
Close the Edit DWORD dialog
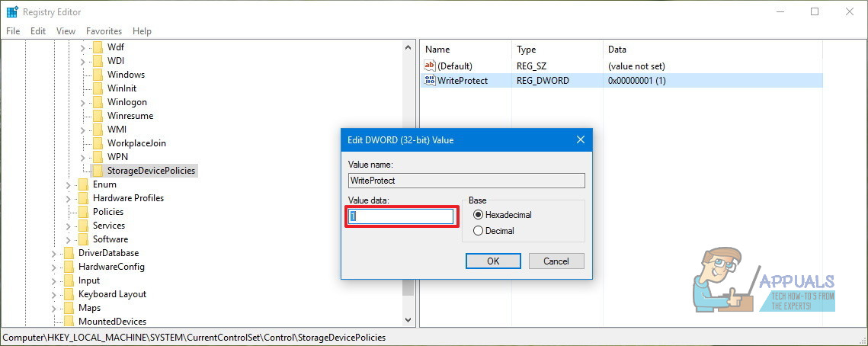click(x=581, y=140)
